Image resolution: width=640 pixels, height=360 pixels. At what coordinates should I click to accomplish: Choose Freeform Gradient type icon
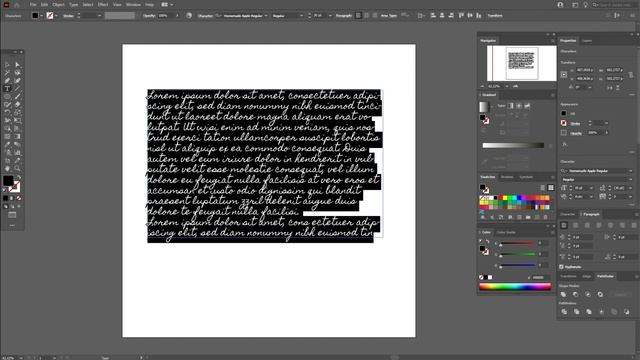pyautogui.click(x=527, y=106)
